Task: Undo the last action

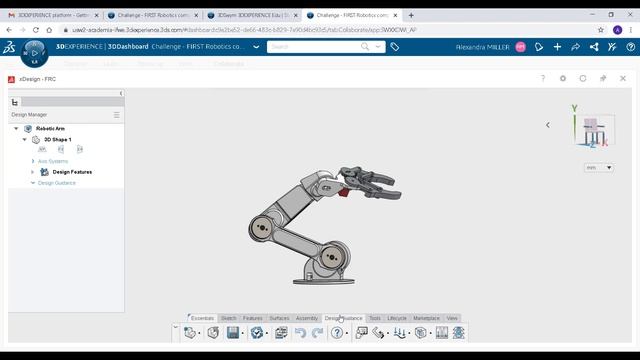Action: 300,333
